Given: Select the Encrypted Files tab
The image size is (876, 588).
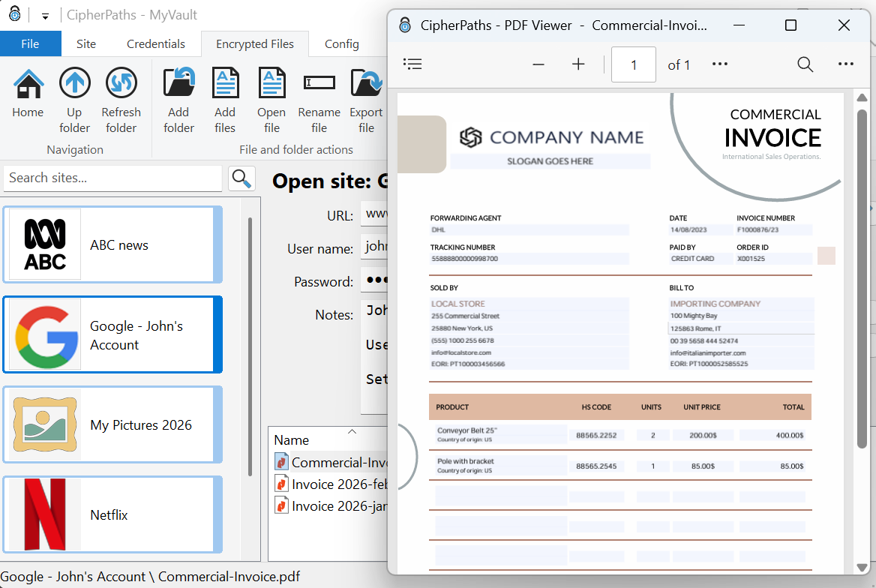Looking at the screenshot, I should (x=255, y=43).
